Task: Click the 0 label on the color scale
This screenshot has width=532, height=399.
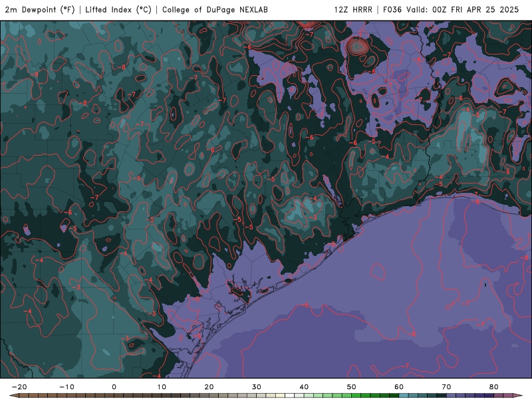Action: click(x=114, y=387)
